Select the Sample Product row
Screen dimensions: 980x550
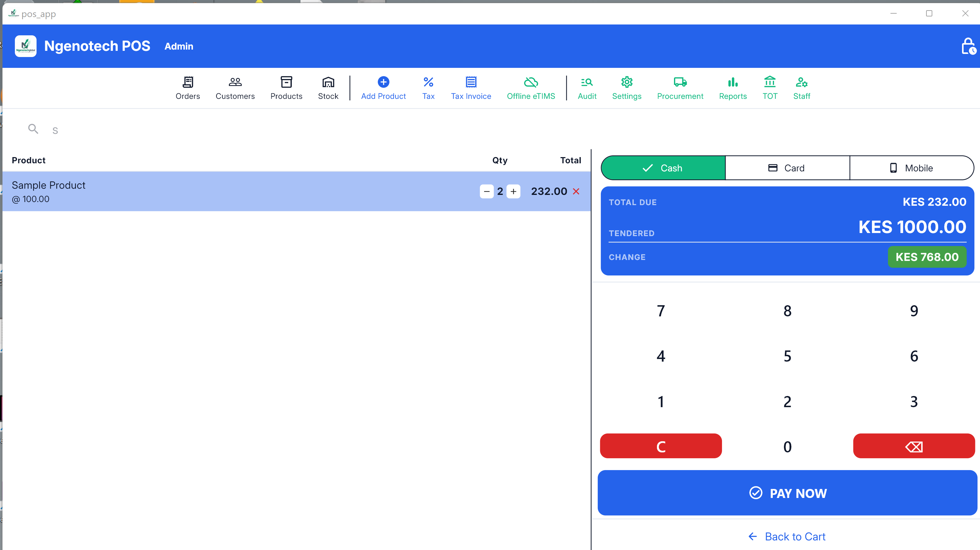296,191
